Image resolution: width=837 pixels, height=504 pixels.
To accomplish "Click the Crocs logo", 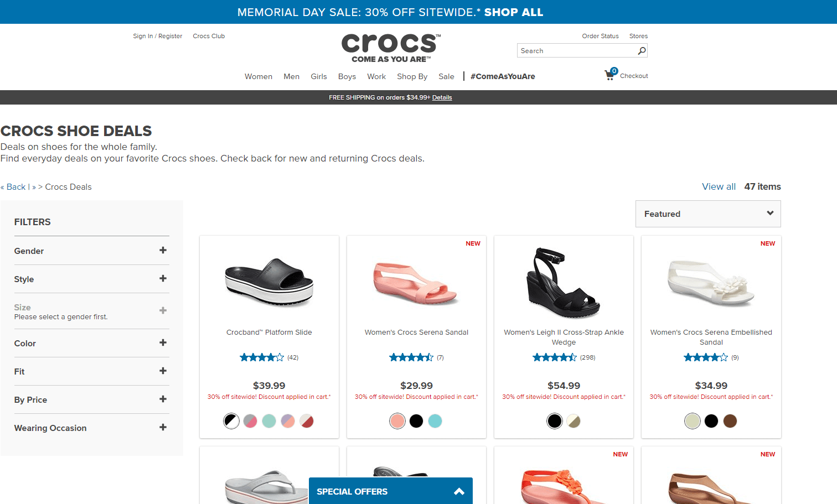I will point(391,48).
